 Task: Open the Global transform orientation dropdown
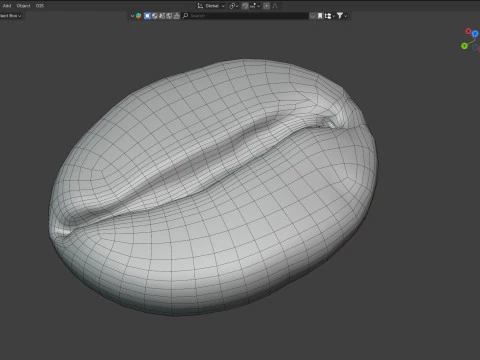[214, 6]
